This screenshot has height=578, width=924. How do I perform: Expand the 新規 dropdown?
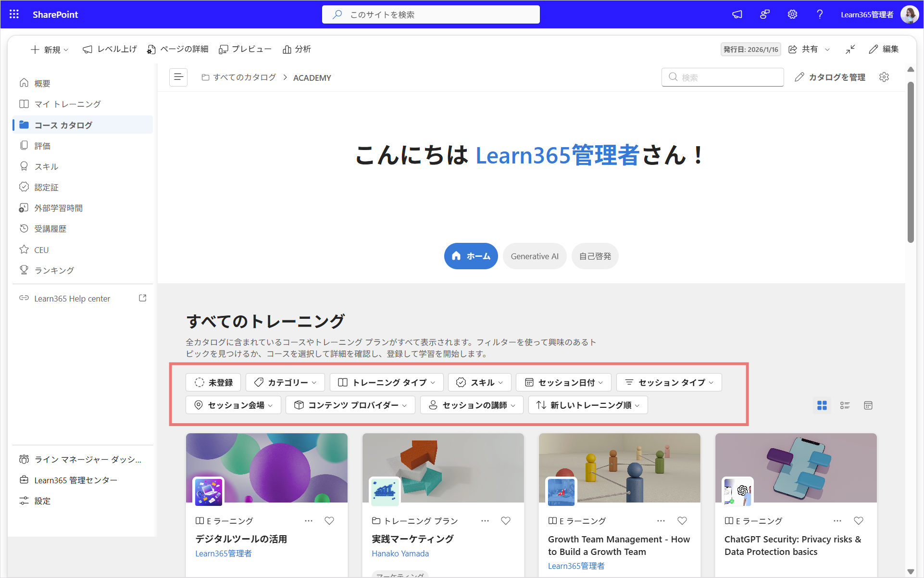(50, 50)
